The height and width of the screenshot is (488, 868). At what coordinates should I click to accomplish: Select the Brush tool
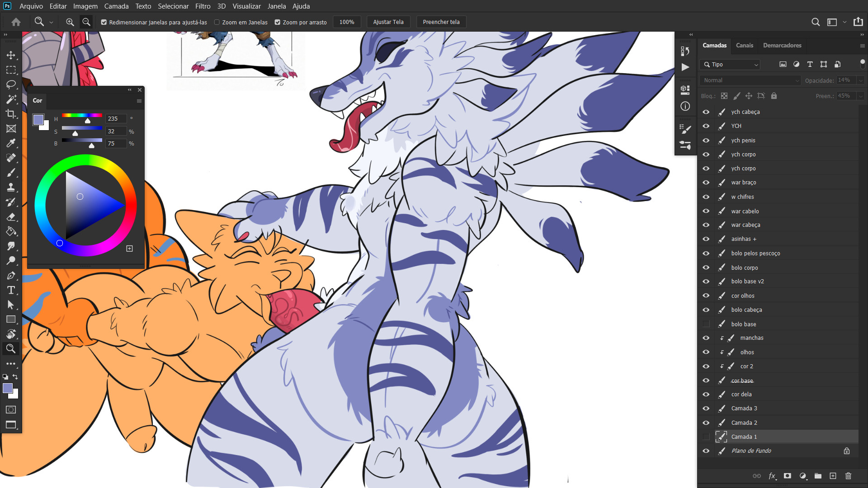point(11,173)
